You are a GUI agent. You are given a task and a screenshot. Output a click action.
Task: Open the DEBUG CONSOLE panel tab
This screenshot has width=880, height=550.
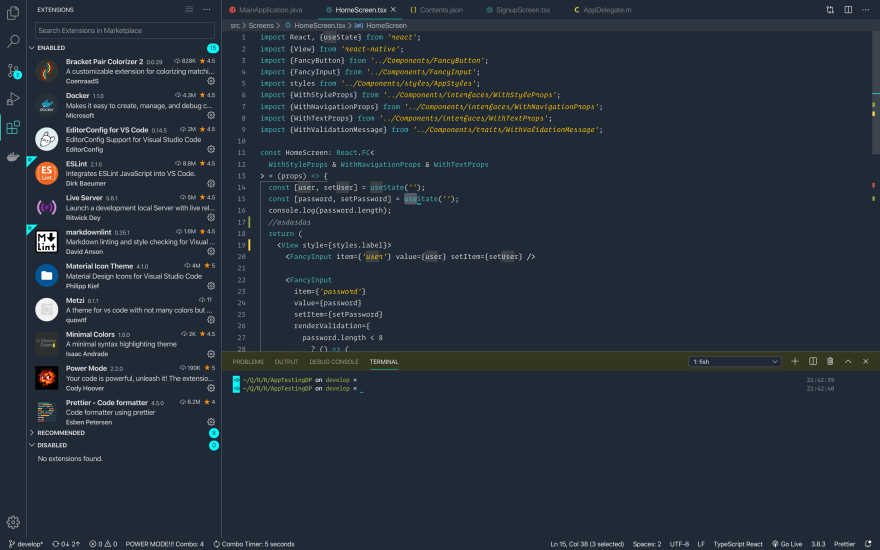334,361
